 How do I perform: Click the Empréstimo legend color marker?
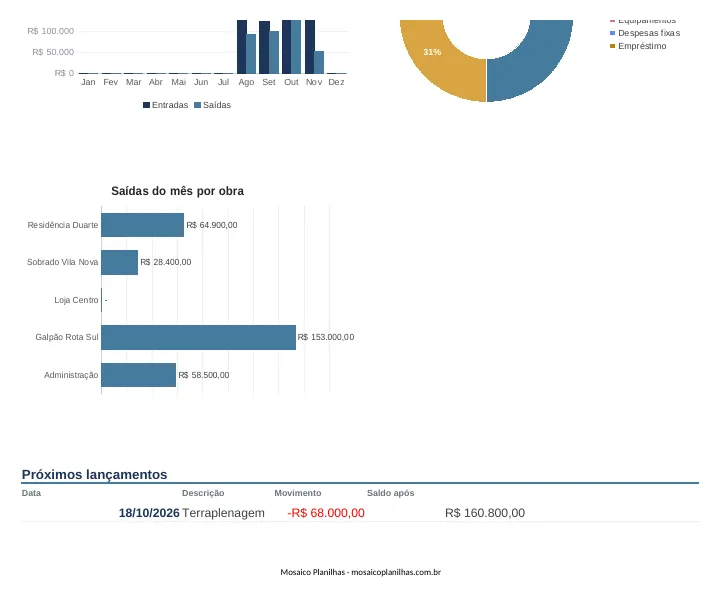click(612, 46)
